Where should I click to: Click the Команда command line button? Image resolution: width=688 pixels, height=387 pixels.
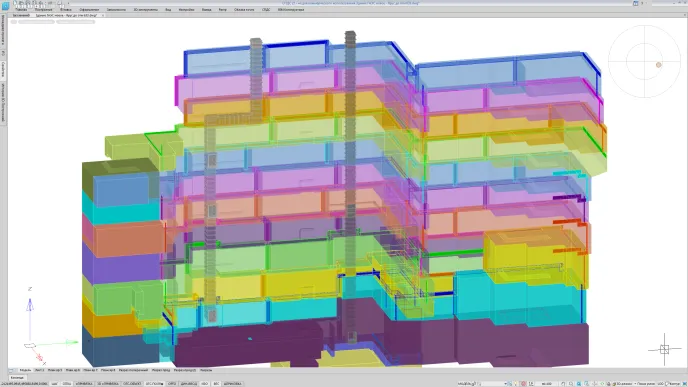coord(17,377)
